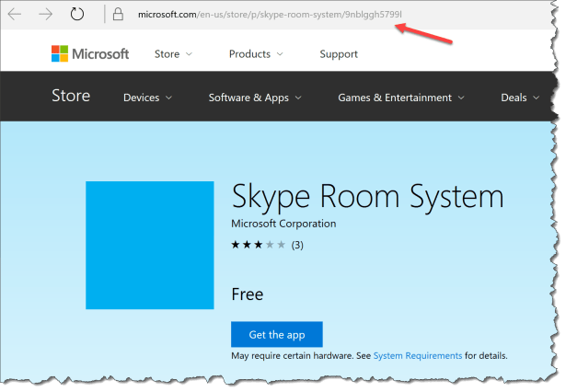This screenshot has height=392, width=566.
Task: Go forward with the browser forward arrow
Action: click(x=45, y=15)
